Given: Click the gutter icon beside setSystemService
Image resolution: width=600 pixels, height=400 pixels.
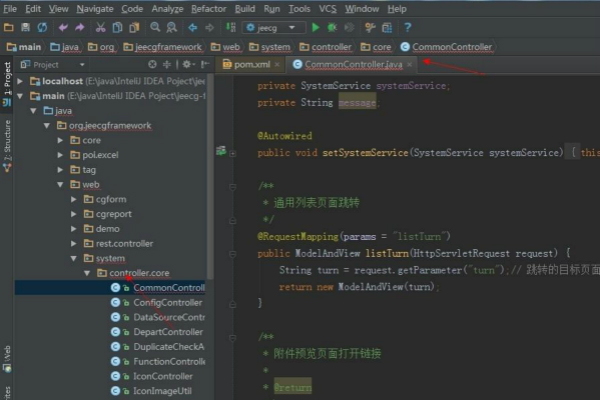Looking at the screenshot, I should pyautogui.click(x=222, y=152).
